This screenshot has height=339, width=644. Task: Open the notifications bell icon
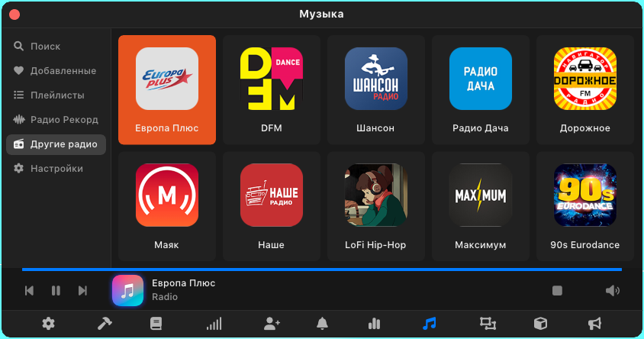coord(322,324)
